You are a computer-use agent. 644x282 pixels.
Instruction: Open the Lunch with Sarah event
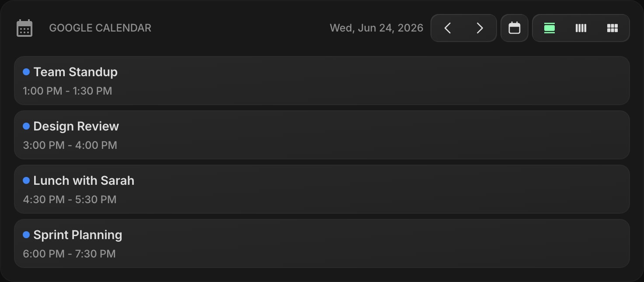(322, 189)
